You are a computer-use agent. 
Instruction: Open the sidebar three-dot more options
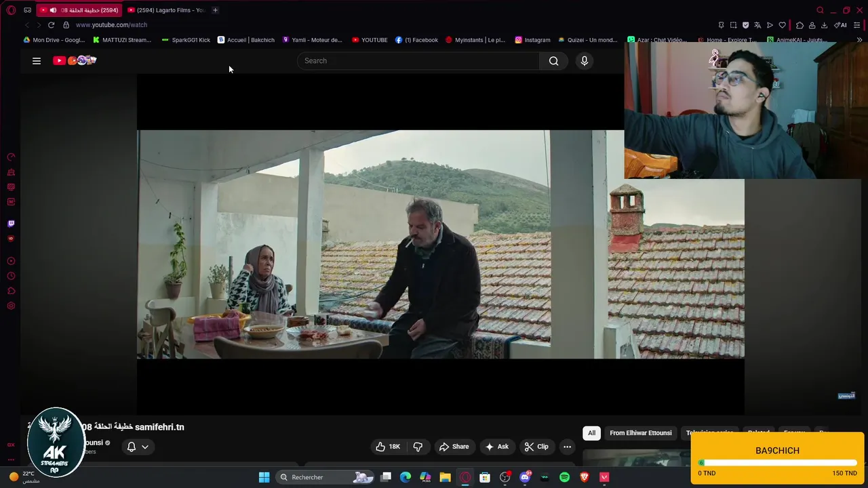[11, 460]
